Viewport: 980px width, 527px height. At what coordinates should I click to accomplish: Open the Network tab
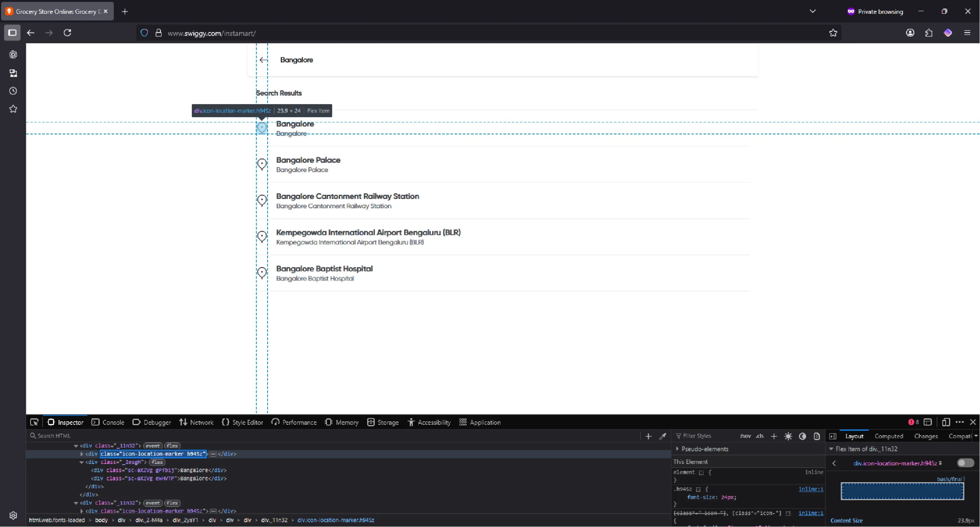tap(196, 423)
